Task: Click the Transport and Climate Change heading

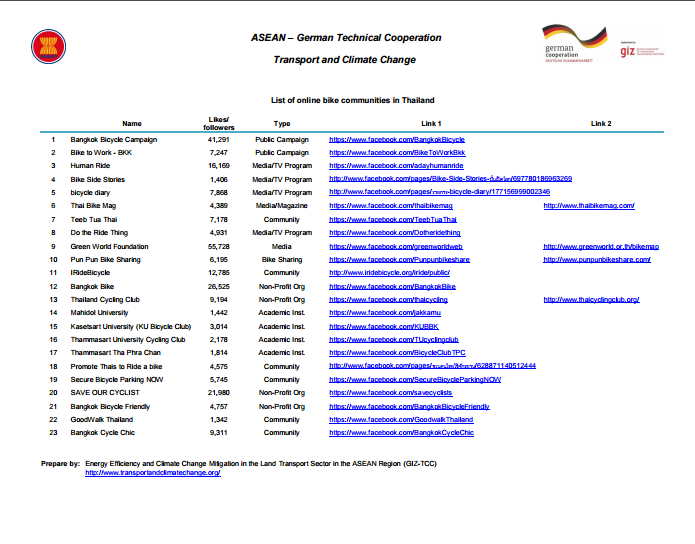Action: pos(344,60)
